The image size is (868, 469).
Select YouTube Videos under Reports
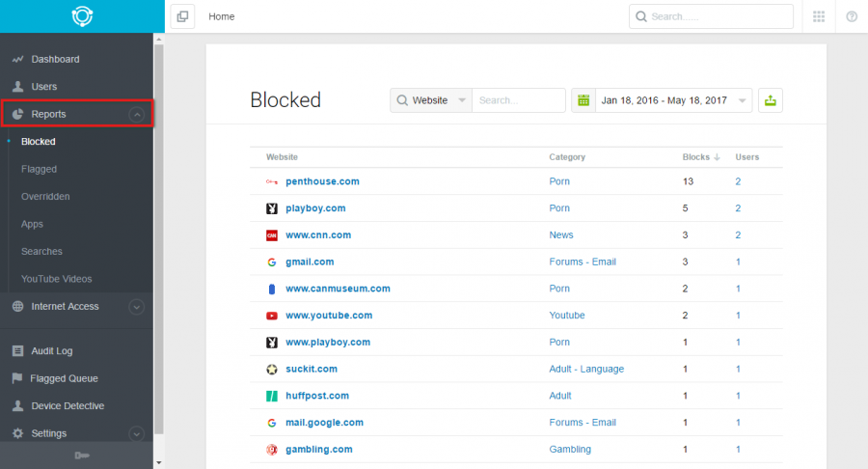point(57,279)
